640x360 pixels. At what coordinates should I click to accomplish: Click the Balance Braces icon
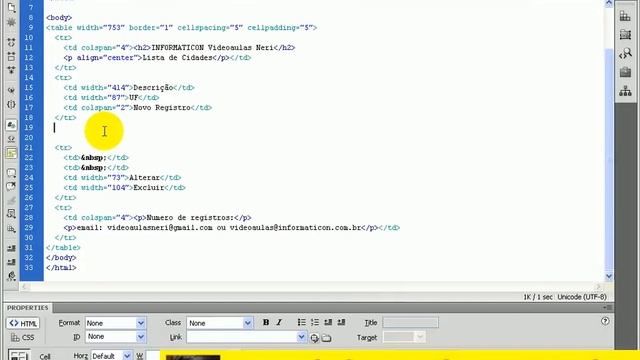coord(11,104)
